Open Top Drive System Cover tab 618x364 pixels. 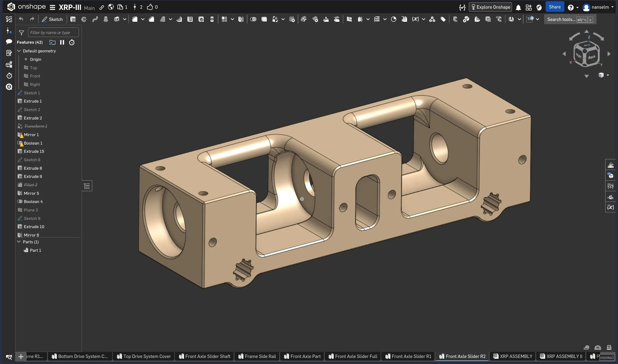click(x=144, y=356)
